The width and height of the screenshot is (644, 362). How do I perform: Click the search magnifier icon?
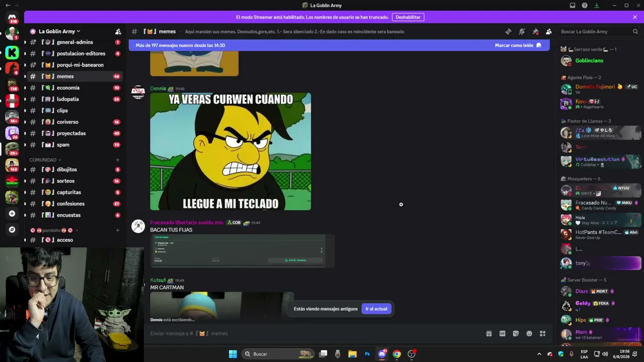coord(635,32)
